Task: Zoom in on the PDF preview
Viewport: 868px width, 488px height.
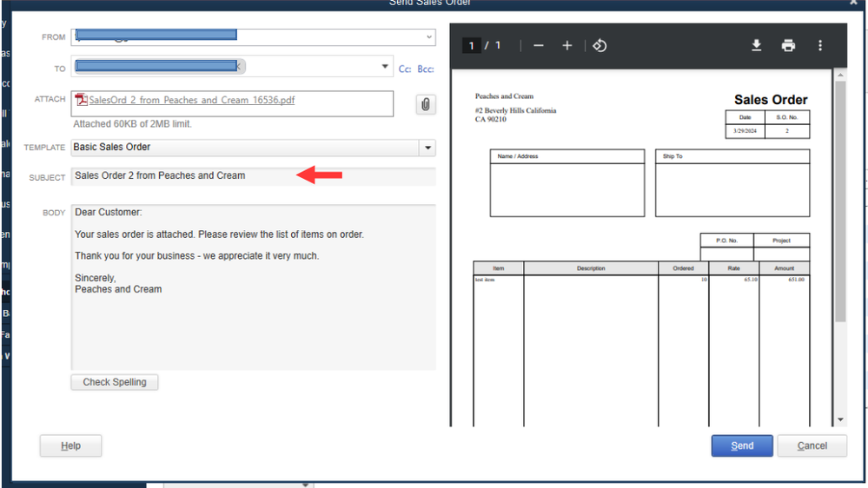Action: point(567,45)
